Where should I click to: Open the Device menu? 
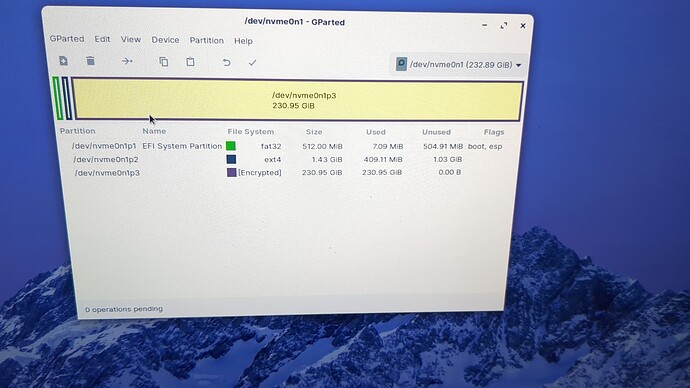(165, 40)
